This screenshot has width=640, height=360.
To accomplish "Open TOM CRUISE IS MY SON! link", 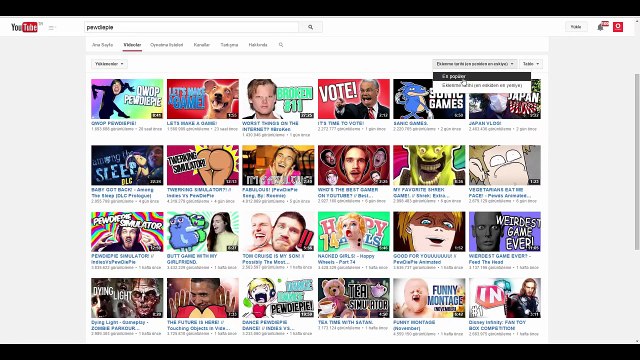I will click(x=273, y=259).
